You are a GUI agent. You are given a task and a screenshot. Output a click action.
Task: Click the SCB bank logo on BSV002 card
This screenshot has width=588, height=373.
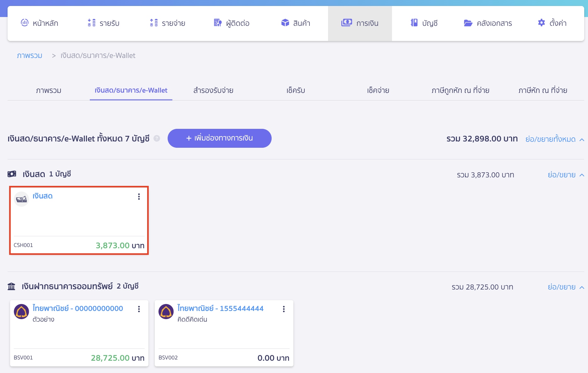click(166, 312)
